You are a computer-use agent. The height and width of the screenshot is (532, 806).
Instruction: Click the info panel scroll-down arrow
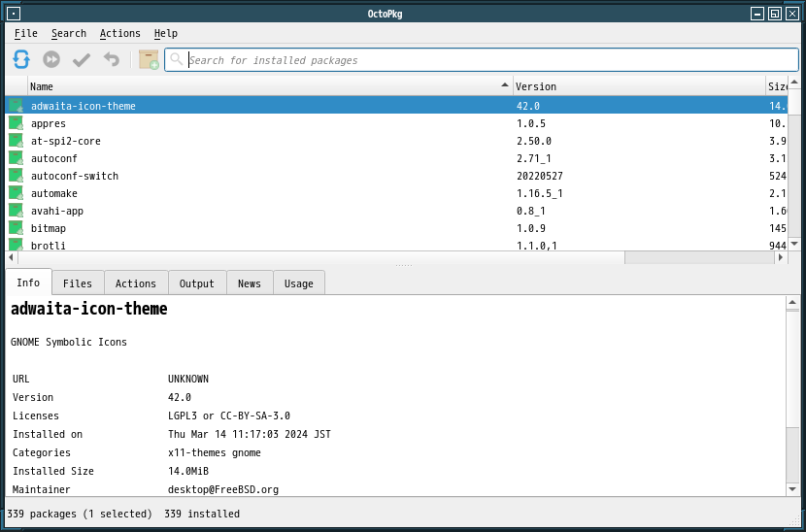click(x=792, y=489)
